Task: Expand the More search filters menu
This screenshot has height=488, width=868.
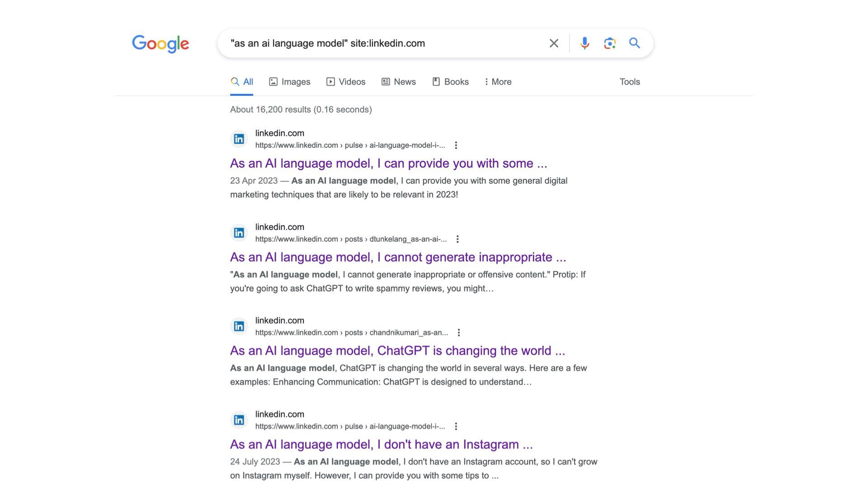Action: click(x=498, y=82)
